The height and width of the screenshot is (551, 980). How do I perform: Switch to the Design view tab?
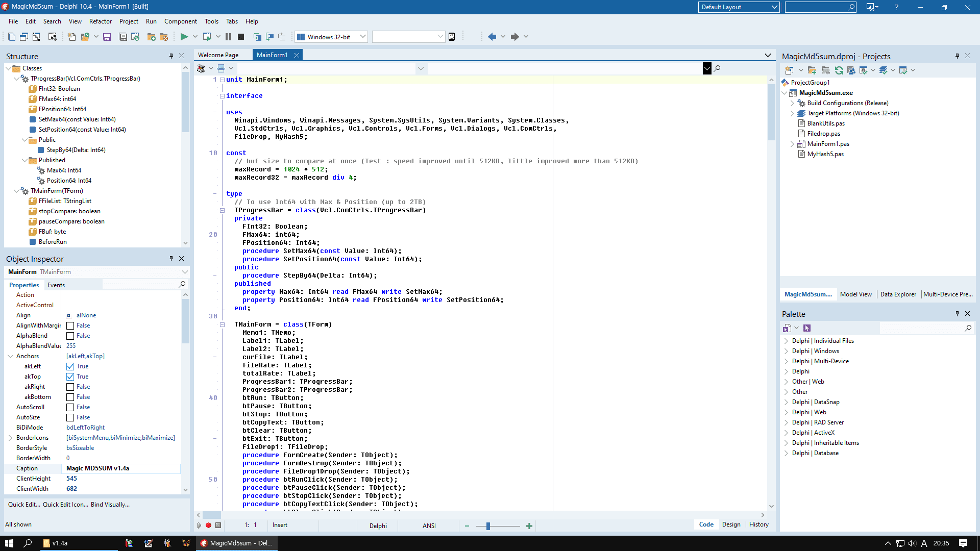coord(731,524)
